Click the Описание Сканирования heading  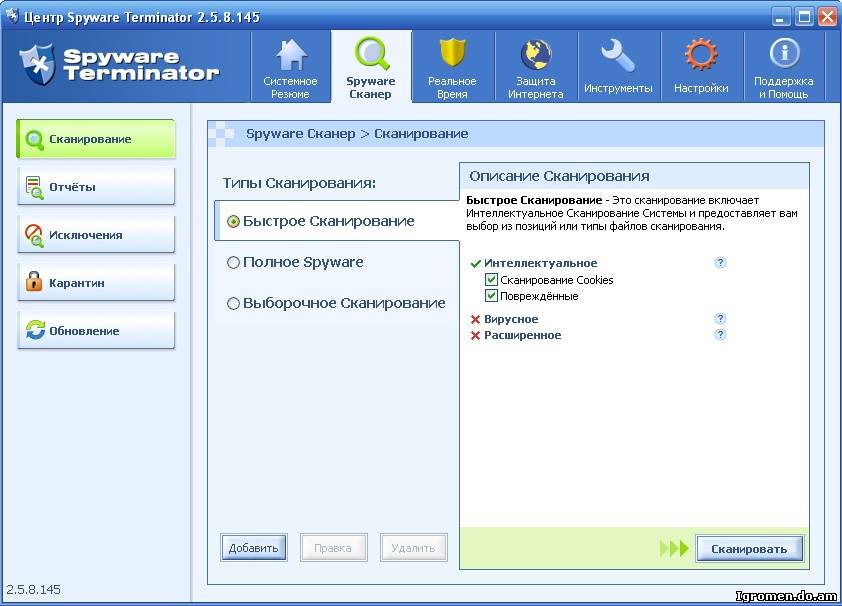point(560,176)
